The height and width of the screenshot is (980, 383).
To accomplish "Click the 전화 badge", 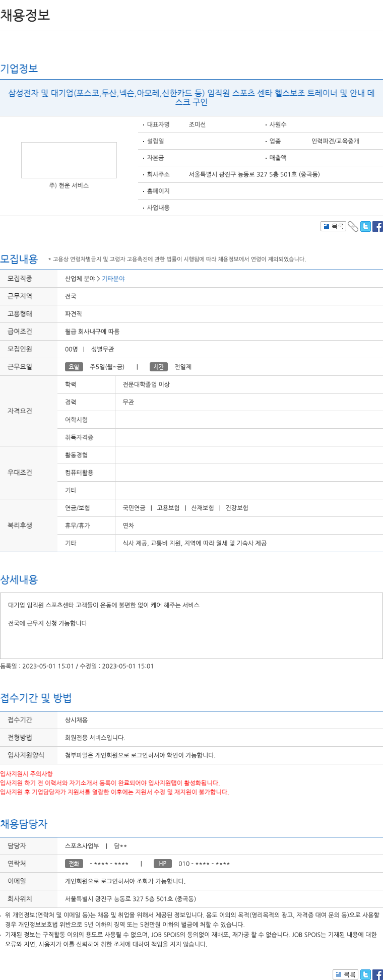I will tap(74, 864).
